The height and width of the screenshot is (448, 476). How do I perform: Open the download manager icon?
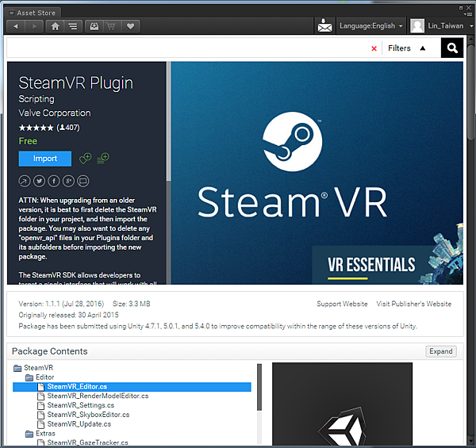[x=94, y=26]
